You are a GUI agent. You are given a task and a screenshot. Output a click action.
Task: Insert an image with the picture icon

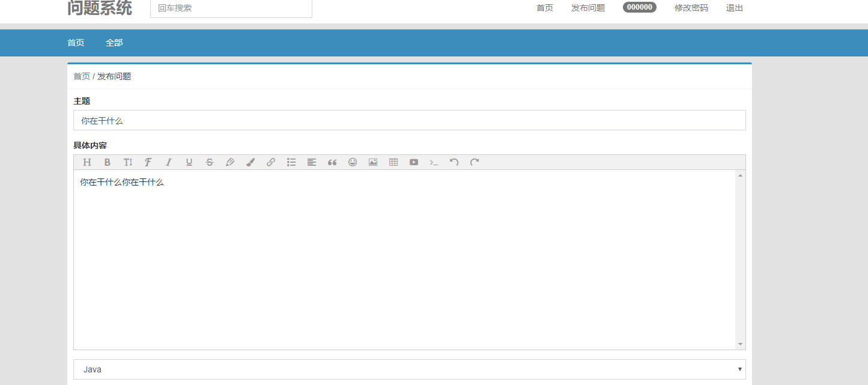click(373, 162)
